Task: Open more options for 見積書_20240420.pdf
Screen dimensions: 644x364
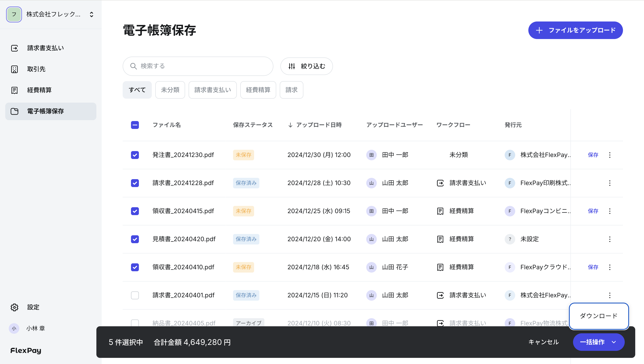Action: pos(610,239)
